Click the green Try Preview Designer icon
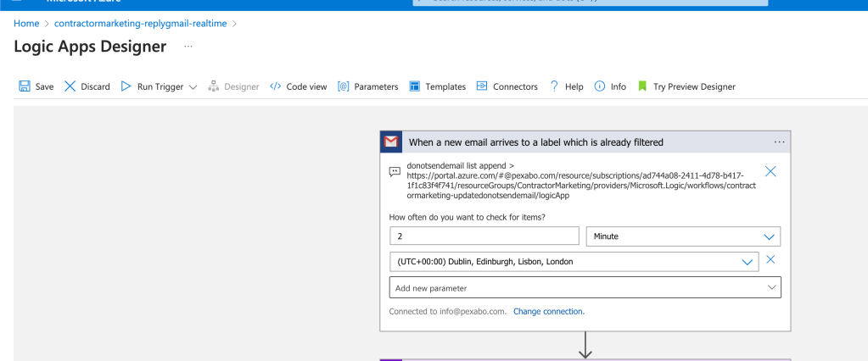 pyautogui.click(x=642, y=86)
